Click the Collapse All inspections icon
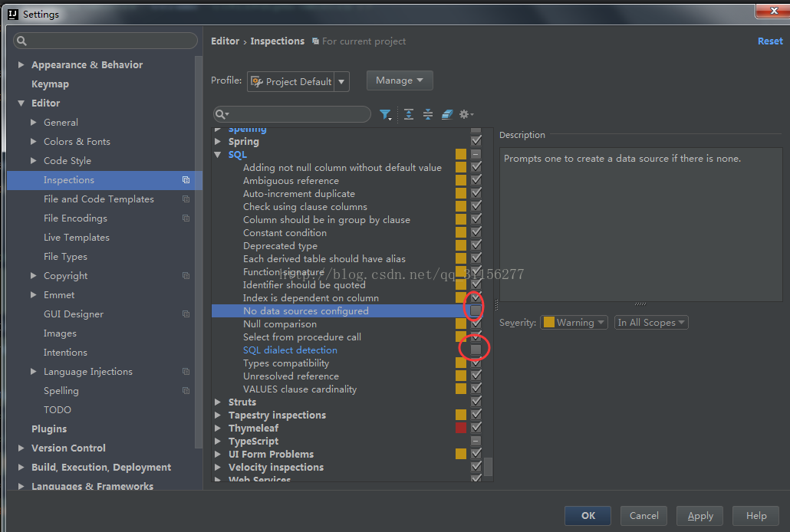 click(428, 114)
